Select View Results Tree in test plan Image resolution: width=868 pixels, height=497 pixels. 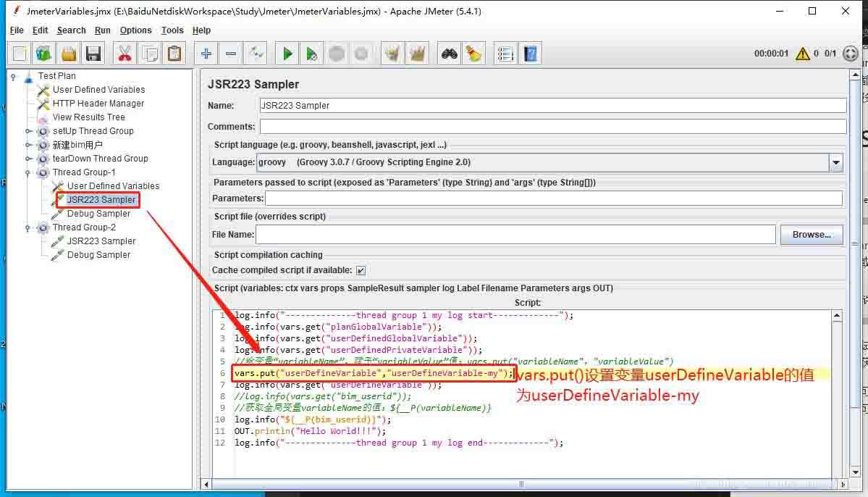coord(88,117)
